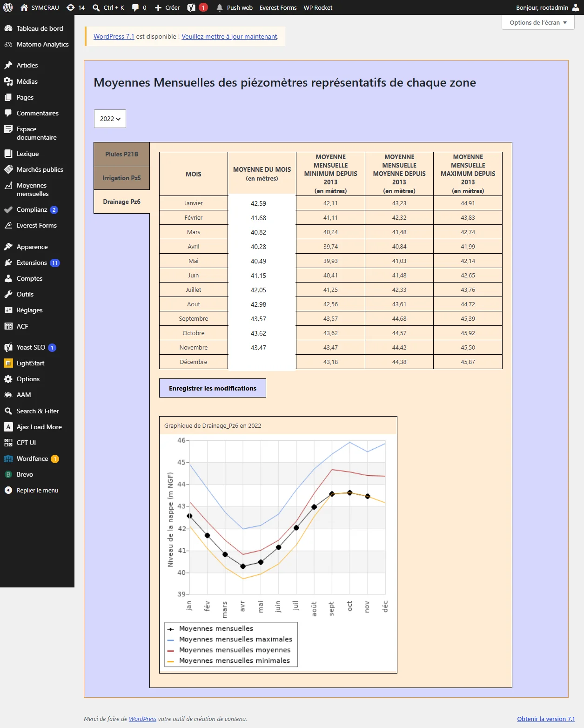Open the 2022 year dropdown

pos(110,119)
